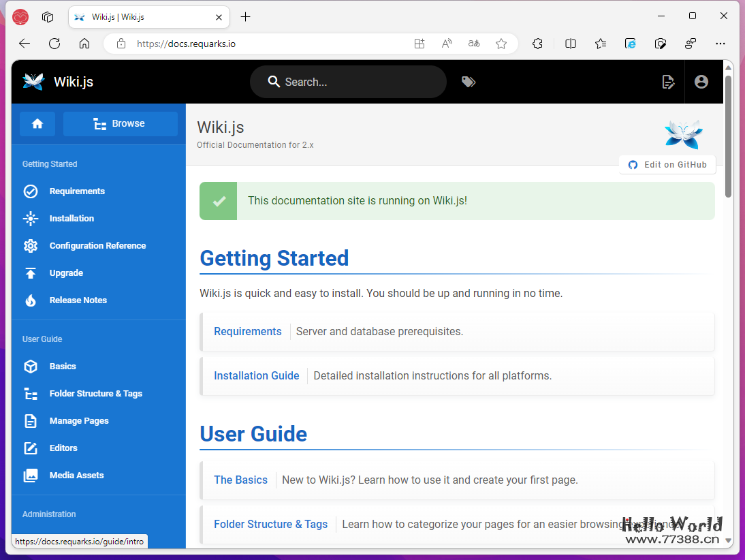Follow the Folder Structure & Tags content link
745x560 pixels.
270,525
